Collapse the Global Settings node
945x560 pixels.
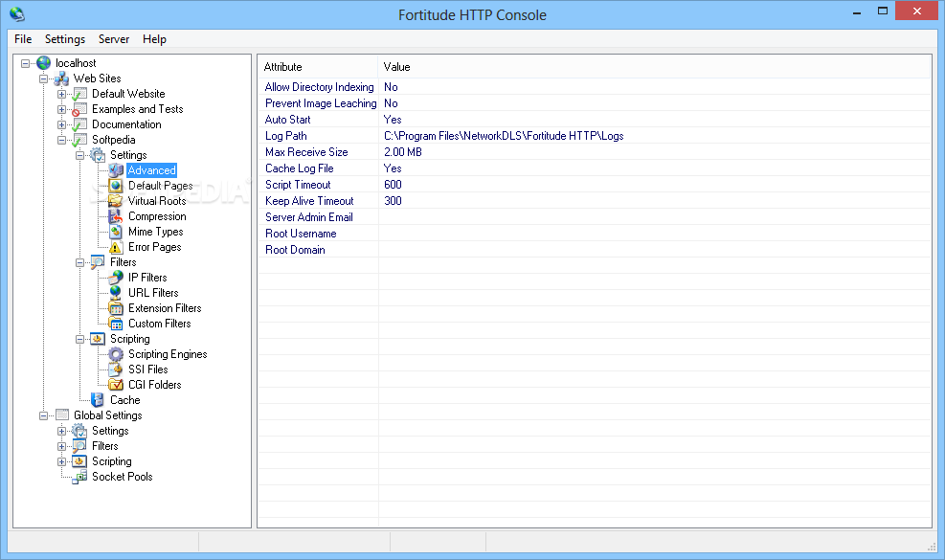tap(43, 415)
